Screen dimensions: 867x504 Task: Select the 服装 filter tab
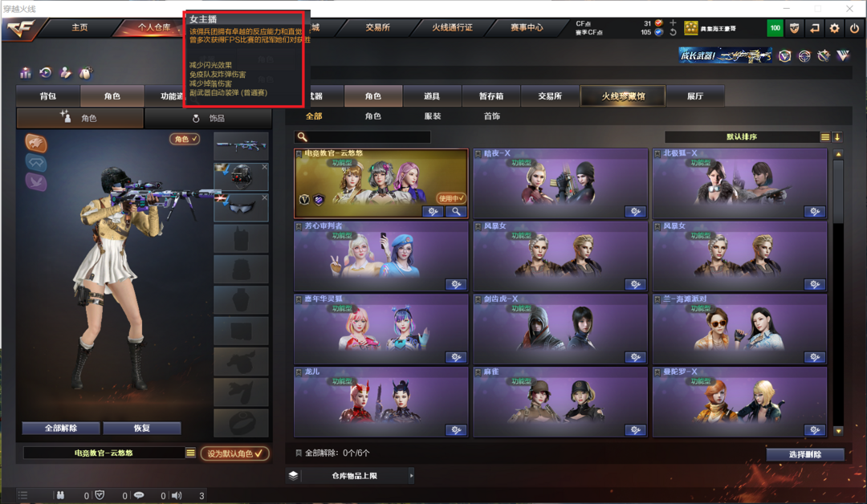point(433,116)
